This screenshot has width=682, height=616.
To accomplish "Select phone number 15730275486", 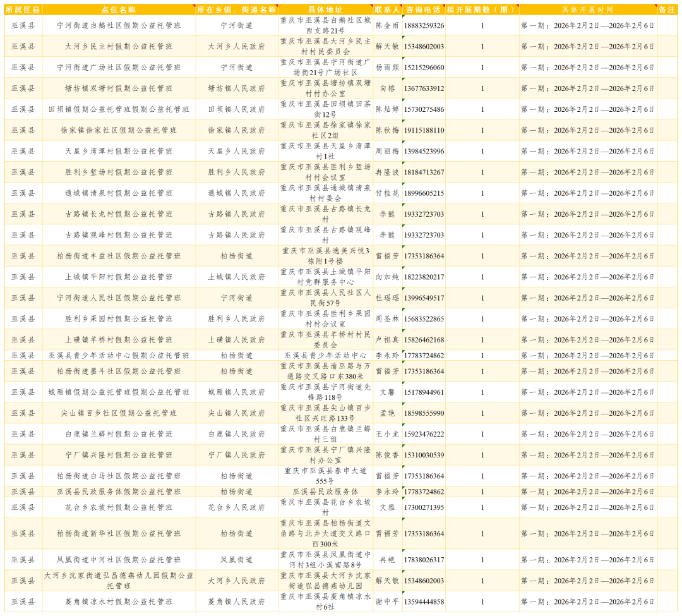I will [424, 109].
